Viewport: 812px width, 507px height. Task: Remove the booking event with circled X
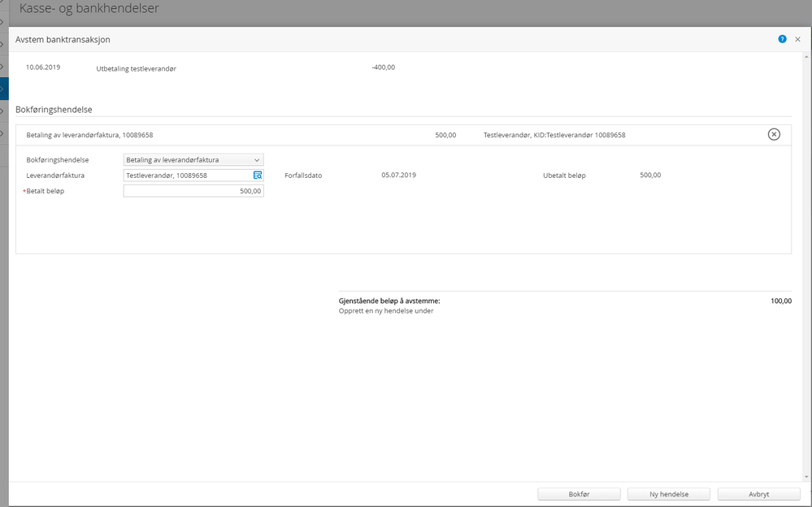[774, 135]
